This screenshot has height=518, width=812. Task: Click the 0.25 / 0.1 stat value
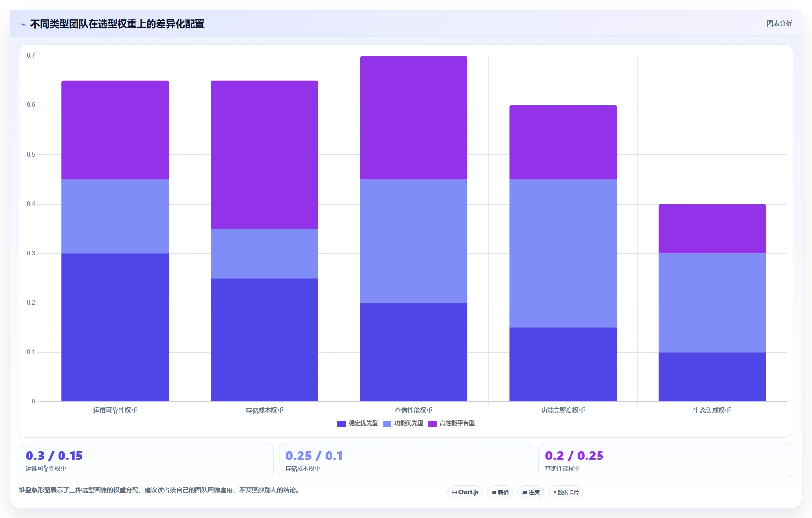pyautogui.click(x=314, y=456)
